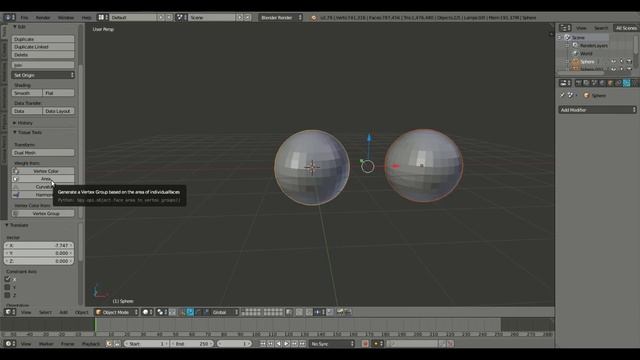Toggle renderability camera for Sphere in outliner
Screen dimensions: 640x360
(629, 61)
